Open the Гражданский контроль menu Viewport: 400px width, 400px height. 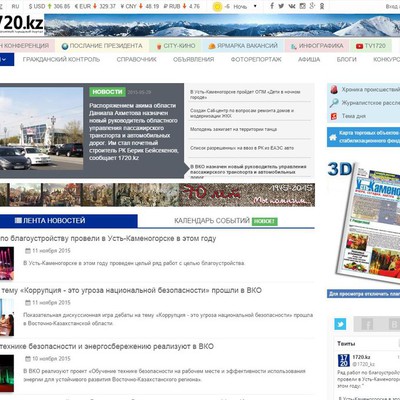(61, 59)
